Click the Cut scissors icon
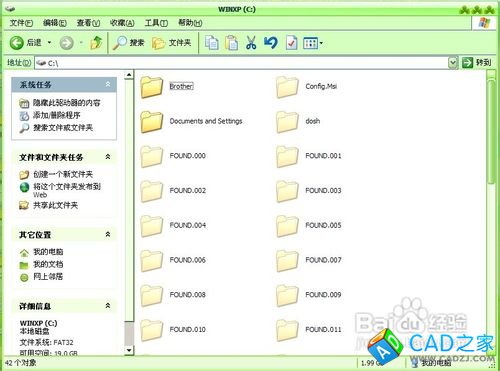Image resolution: width=500 pixels, height=371 pixels. click(251, 43)
